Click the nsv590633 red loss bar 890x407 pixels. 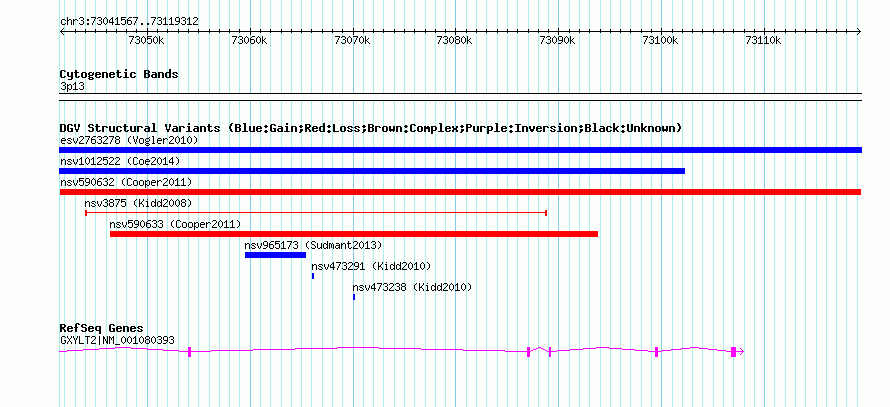(354, 234)
